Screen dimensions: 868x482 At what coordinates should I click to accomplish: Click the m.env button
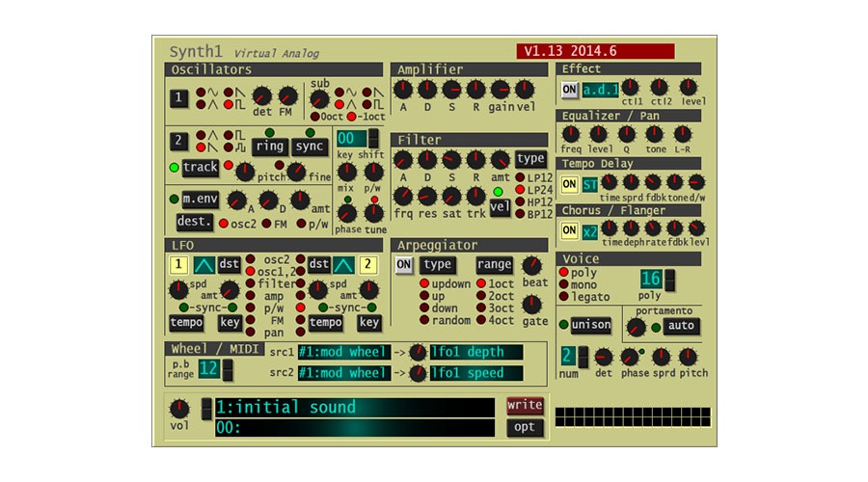[200, 200]
